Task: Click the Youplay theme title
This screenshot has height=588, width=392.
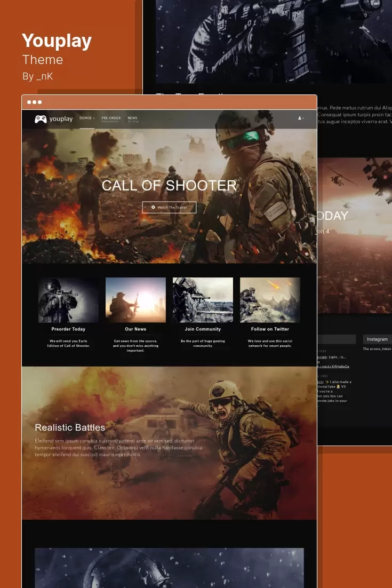Action: pyautogui.click(x=57, y=41)
